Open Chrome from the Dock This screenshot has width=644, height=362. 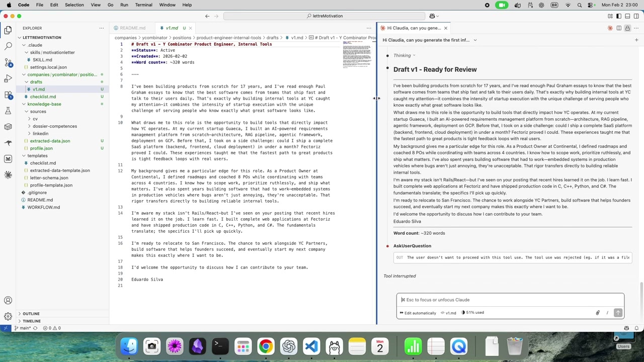266,346
